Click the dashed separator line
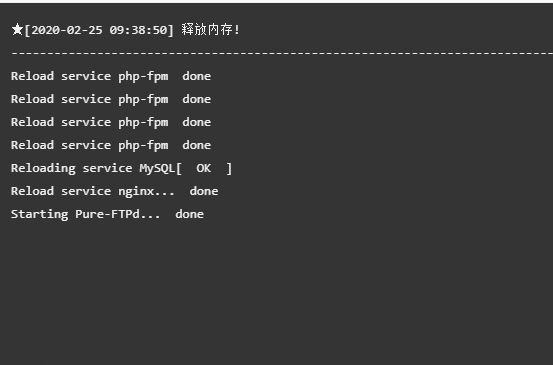 click(282, 54)
